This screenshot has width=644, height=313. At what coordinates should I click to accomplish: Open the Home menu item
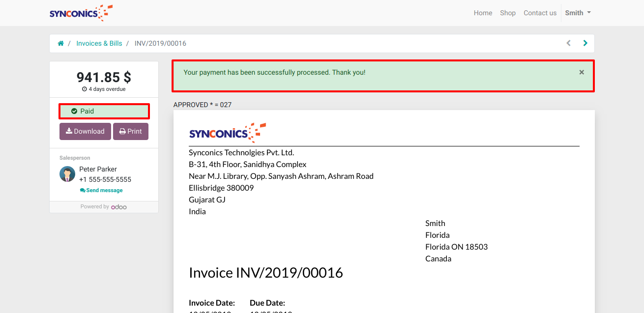(483, 13)
